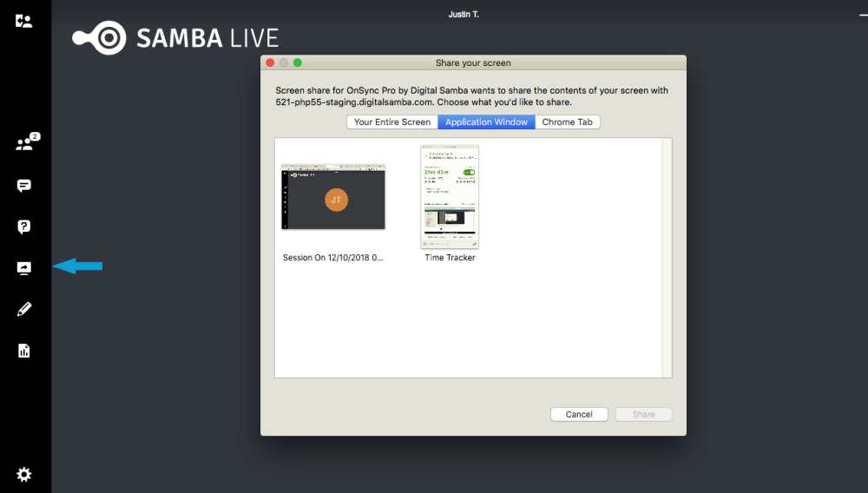Switch to the Chrome Tab option
Image resolution: width=868 pixels, height=493 pixels.
568,122
